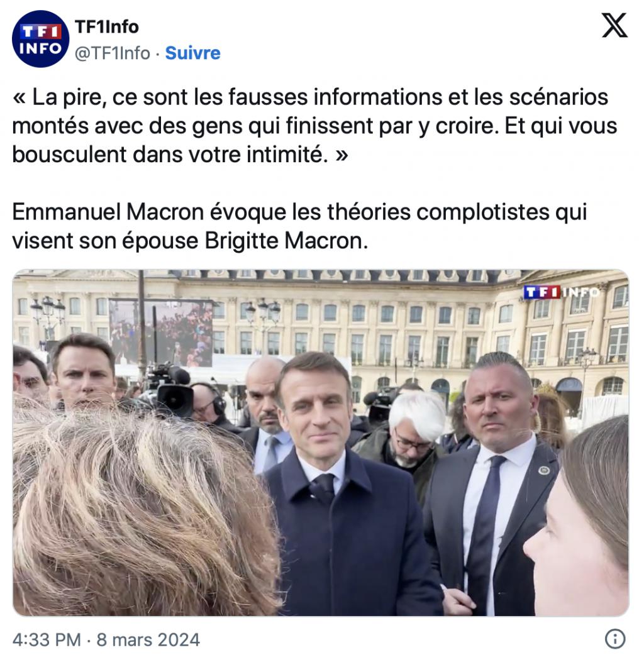Image resolution: width=644 pixels, height=655 pixels.
Task: Select the quoted tweet text paragraph
Action: (314, 125)
